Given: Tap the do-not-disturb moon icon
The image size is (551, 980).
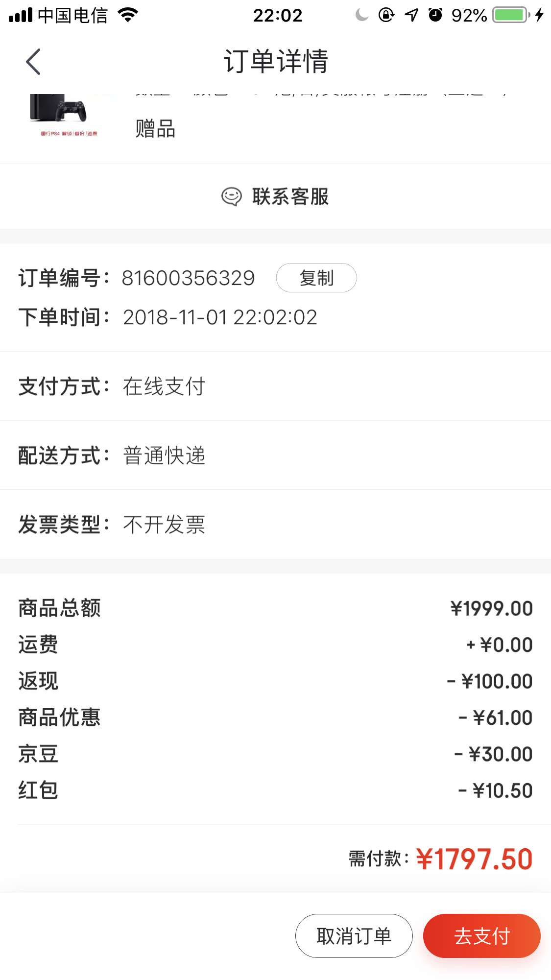Looking at the screenshot, I should (361, 15).
